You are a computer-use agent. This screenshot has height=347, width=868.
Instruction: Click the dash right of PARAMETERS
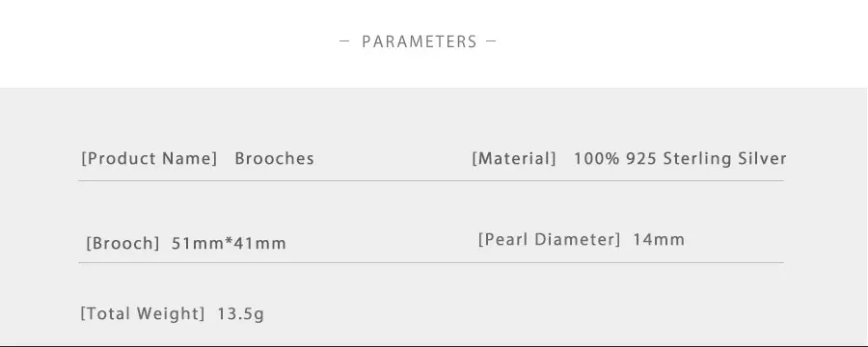pyautogui.click(x=491, y=40)
